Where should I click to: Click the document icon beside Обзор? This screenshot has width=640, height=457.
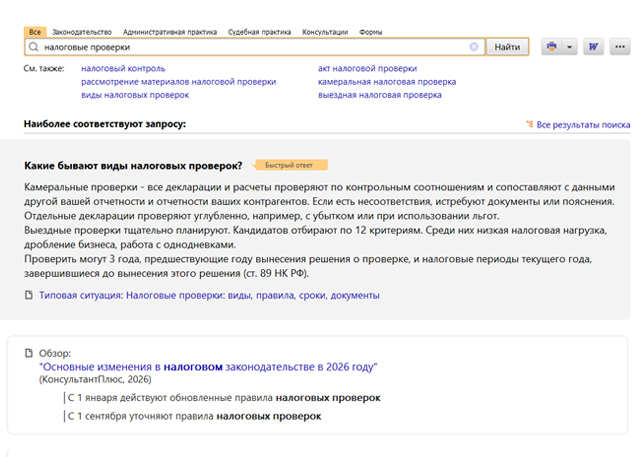[29, 353]
